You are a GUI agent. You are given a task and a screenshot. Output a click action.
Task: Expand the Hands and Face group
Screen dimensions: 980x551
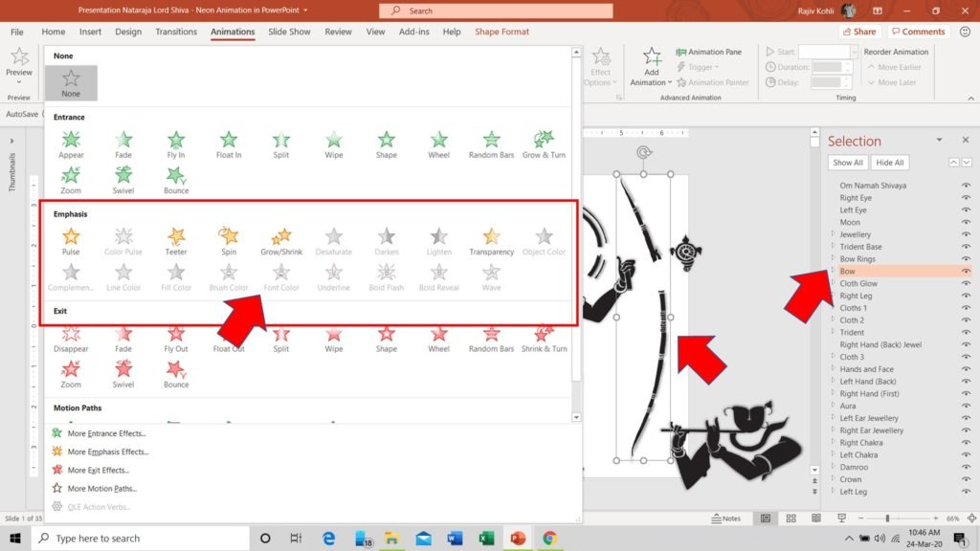pyautogui.click(x=834, y=368)
